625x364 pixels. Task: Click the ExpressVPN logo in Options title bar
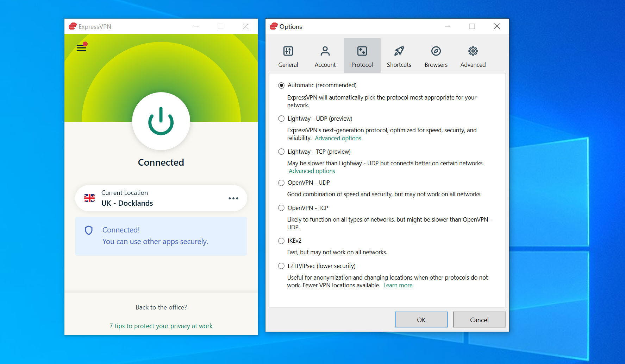point(274,26)
